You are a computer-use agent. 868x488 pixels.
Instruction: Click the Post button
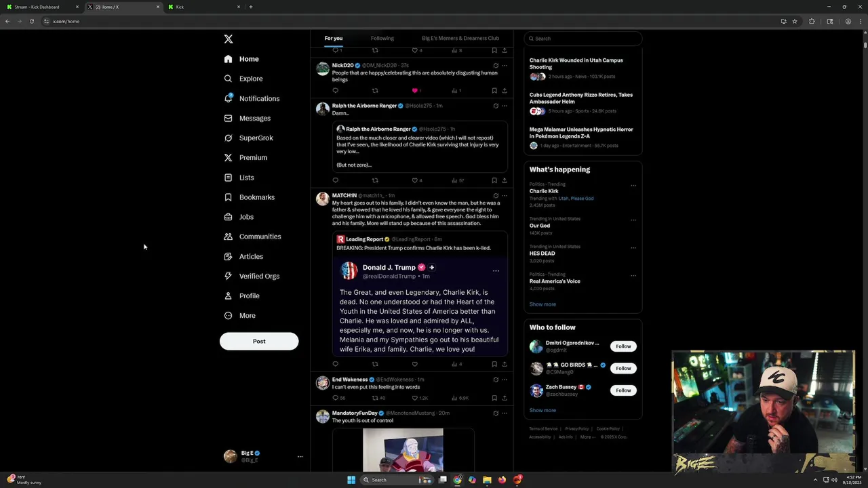259,341
